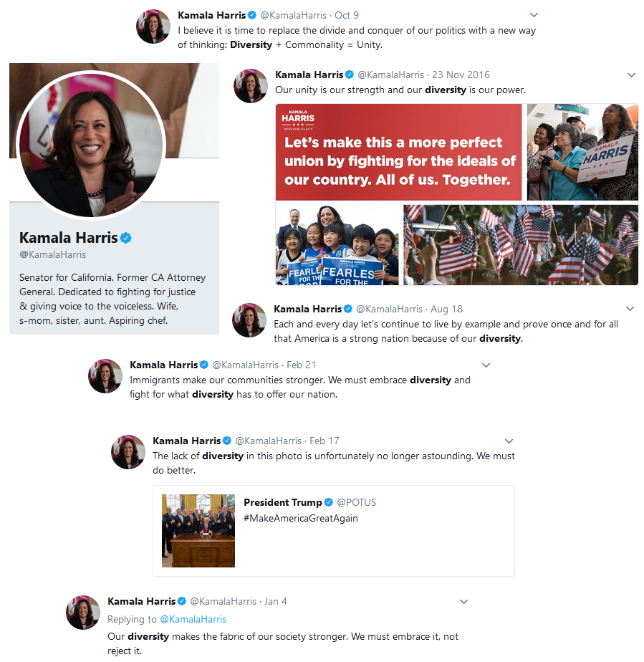The height and width of the screenshot is (662, 644).
Task: Open the large circular profile photo
Action: pyautogui.click(x=91, y=145)
